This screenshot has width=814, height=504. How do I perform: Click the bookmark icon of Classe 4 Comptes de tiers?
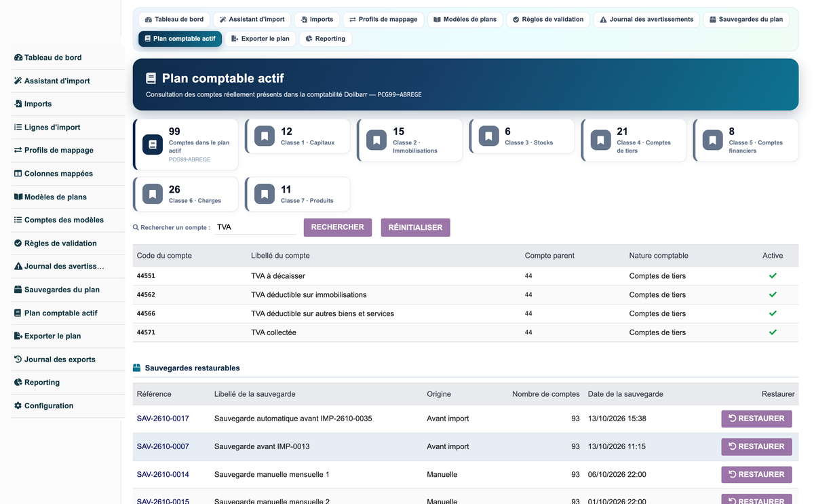click(x=600, y=140)
